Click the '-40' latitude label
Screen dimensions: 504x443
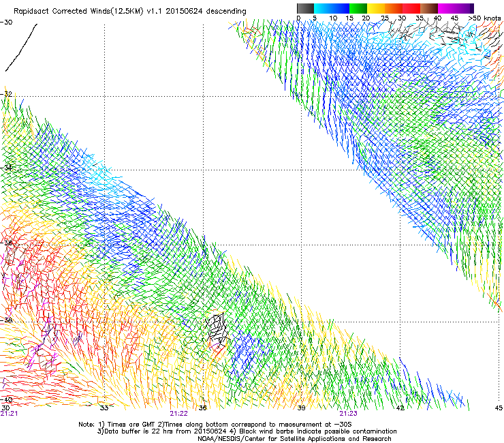click(6, 399)
